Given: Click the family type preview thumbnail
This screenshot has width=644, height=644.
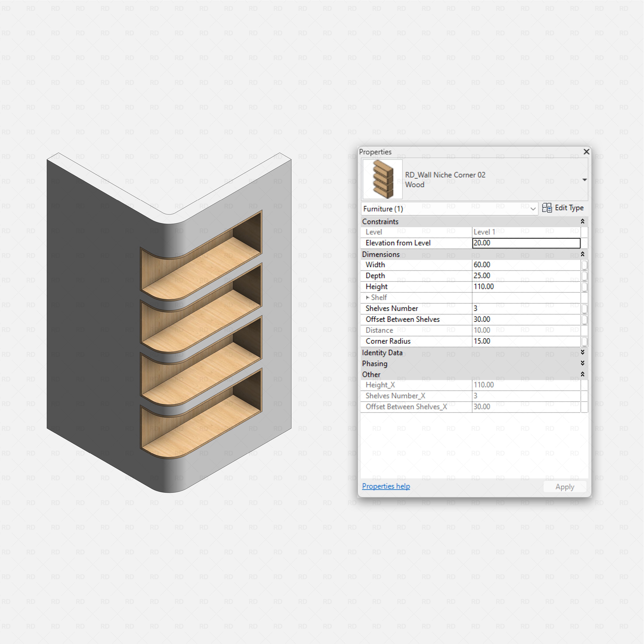Looking at the screenshot, I should [x=382, y=179].
